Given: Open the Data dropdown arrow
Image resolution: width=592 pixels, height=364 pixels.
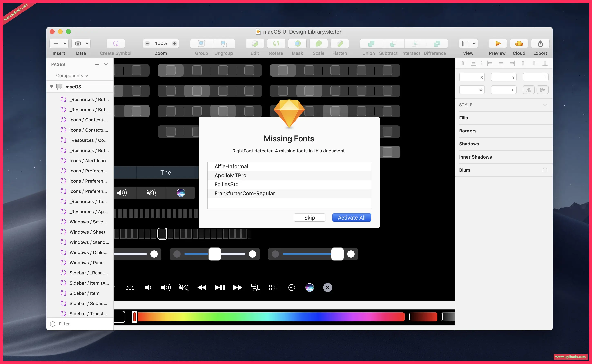Looking at the screenshot, I should point(87,44).
